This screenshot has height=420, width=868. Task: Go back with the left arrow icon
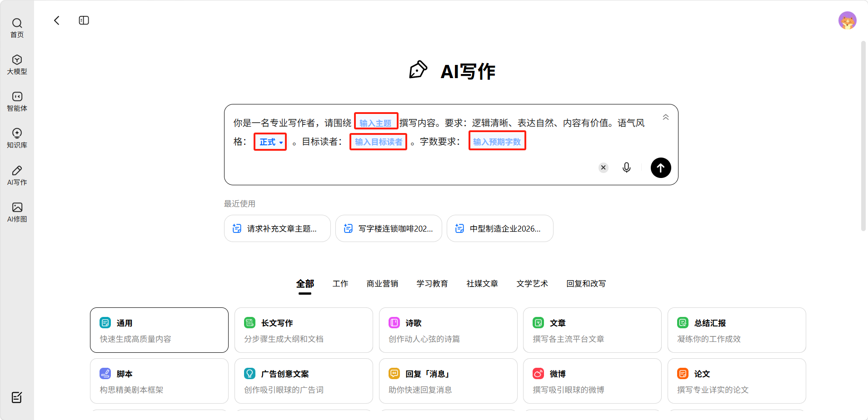click(57, 20)
